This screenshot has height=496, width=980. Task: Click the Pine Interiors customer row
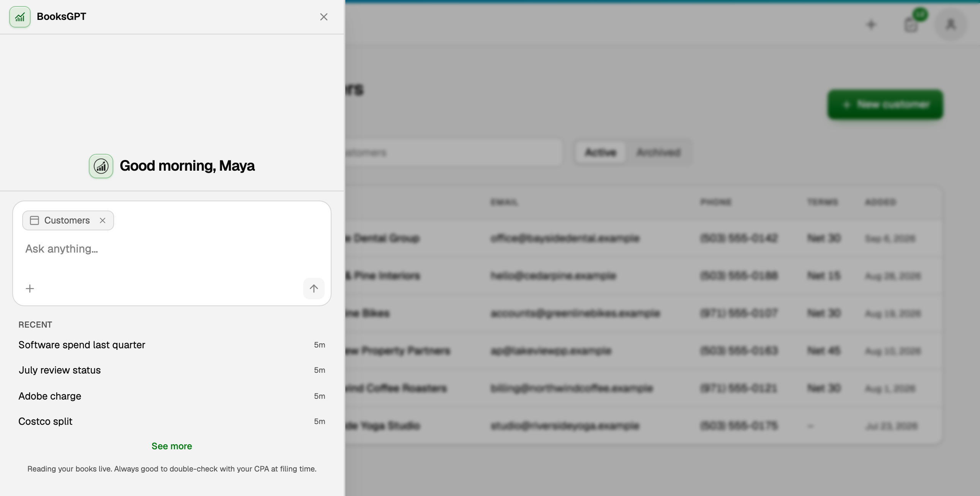tap(643, 276)
